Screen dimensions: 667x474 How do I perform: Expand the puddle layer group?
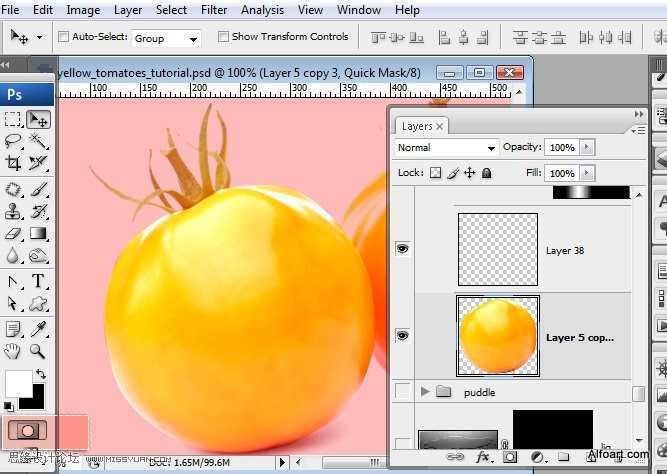point(425,391)
